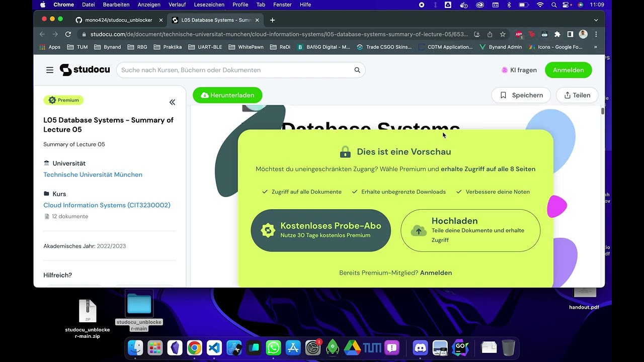Click the green Herunterladen button
644x362 pixels.
coord(227,95)
